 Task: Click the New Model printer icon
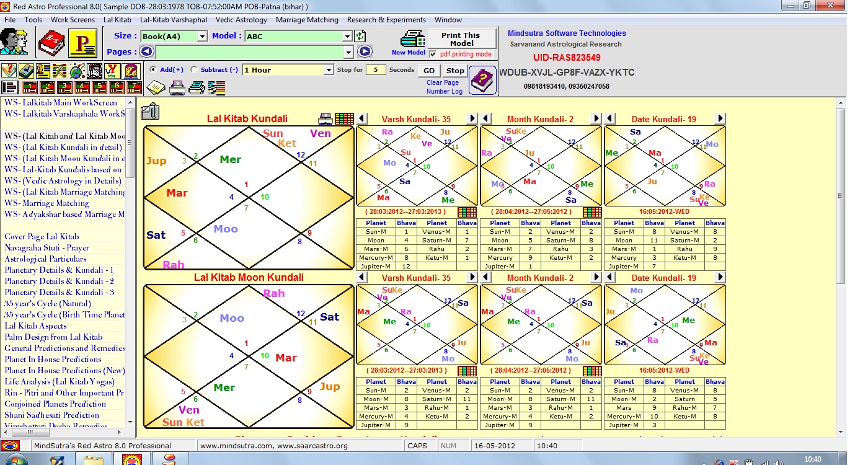412,38
